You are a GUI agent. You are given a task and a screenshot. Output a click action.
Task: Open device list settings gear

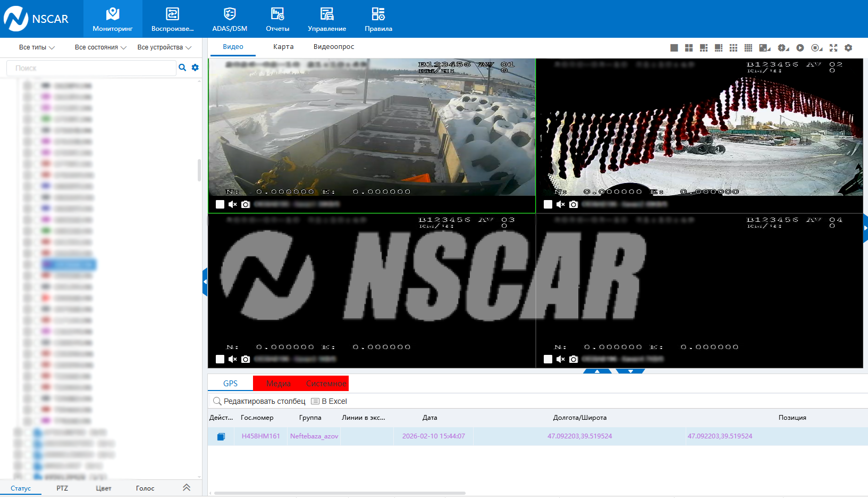pos(195,68)
